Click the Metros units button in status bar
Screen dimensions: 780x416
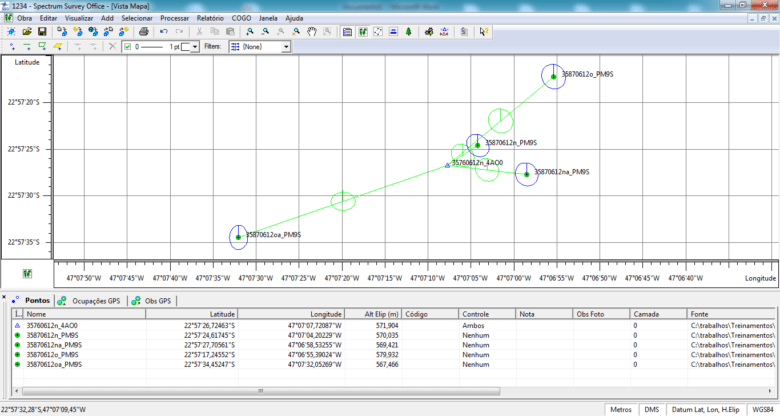click(621, 409)
